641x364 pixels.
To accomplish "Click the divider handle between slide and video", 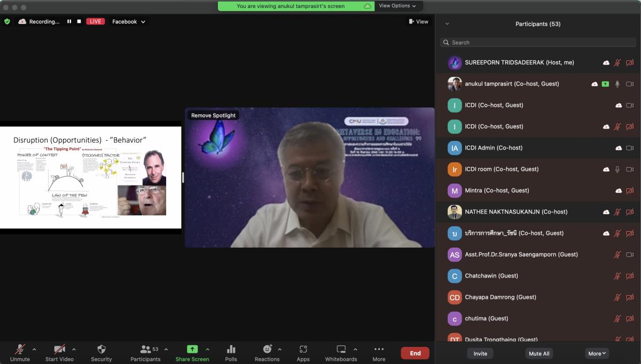I will click(x=183, y=177).
